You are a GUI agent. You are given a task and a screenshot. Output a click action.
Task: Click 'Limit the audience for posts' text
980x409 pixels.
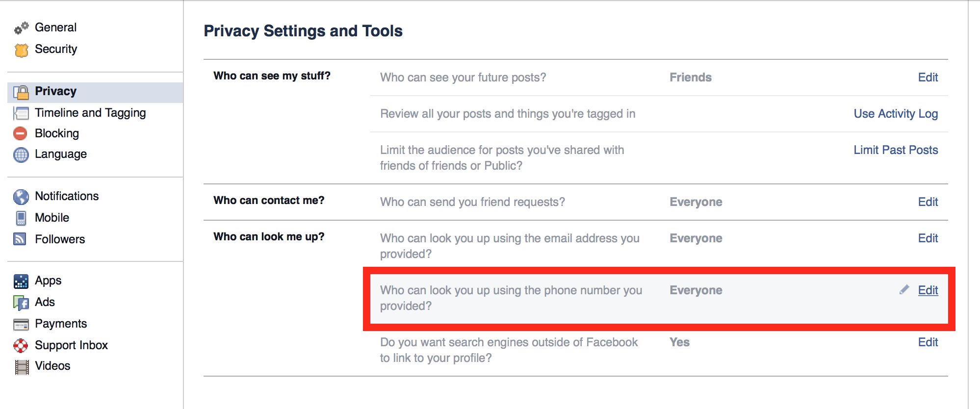pos(502,158)
